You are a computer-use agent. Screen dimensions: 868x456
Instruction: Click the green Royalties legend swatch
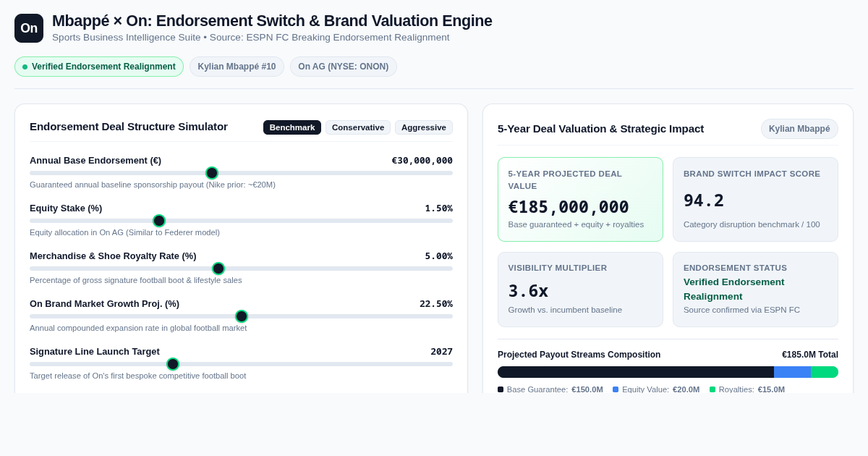(x=712, y=389)
